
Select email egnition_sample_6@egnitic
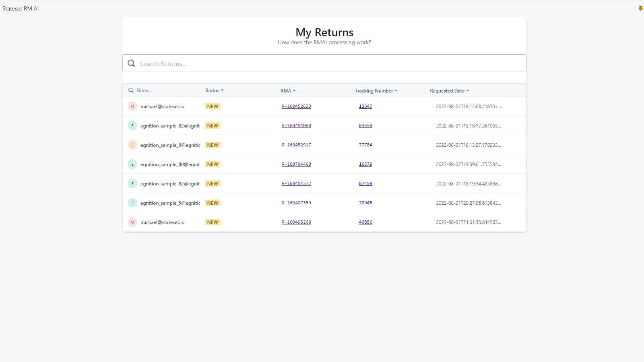[x=170, y=145]
